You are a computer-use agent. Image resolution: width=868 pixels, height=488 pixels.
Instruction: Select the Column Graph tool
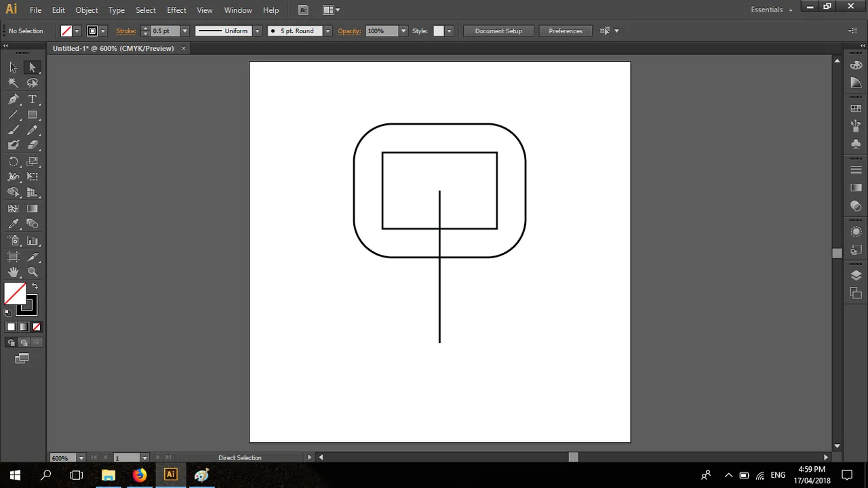(x=32, y=241)
